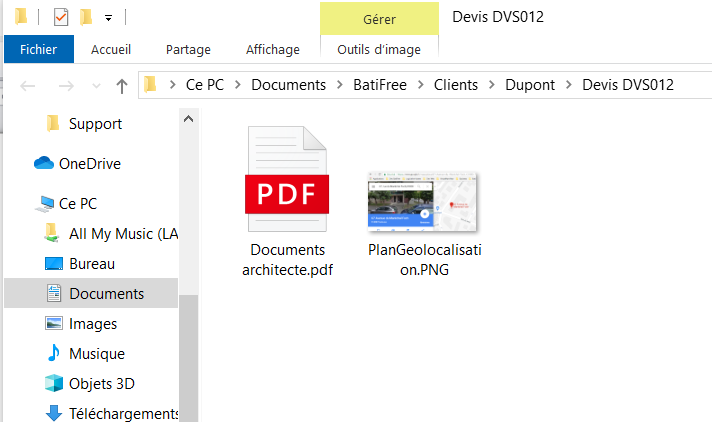Image resolution: width=712 pixels, height=422 pixels.
Task: Open the Customize Quick Access Toolbar dropdown
Action: click(108, 18)
